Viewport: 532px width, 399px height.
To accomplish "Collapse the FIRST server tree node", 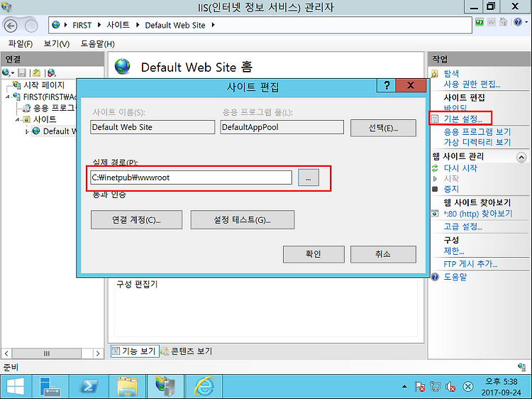I will [8, 97].
